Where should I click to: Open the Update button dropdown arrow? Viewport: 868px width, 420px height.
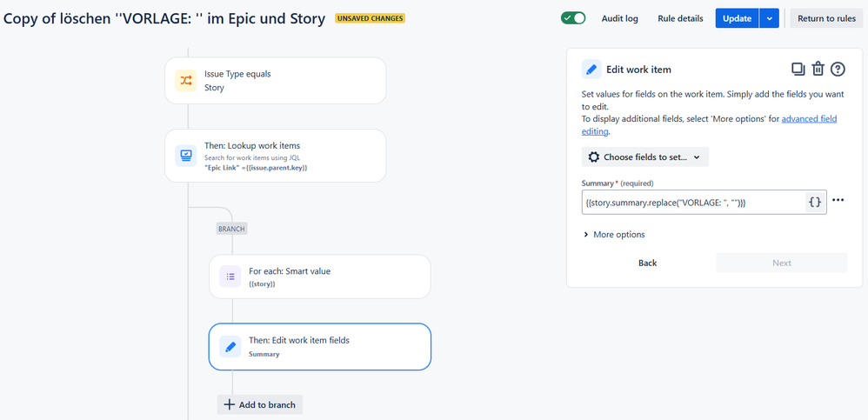(x=770, y=18)
